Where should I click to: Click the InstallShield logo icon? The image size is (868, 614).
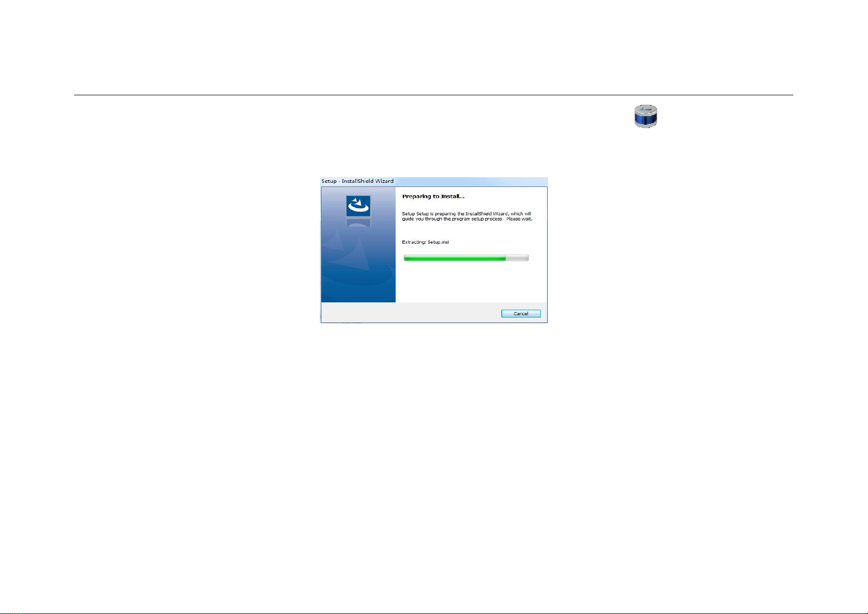[359, 206]
